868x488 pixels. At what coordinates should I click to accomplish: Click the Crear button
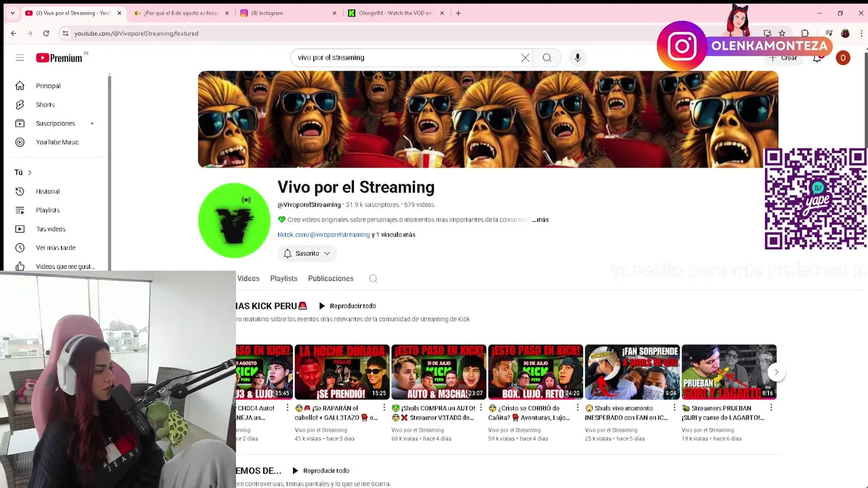783,58
